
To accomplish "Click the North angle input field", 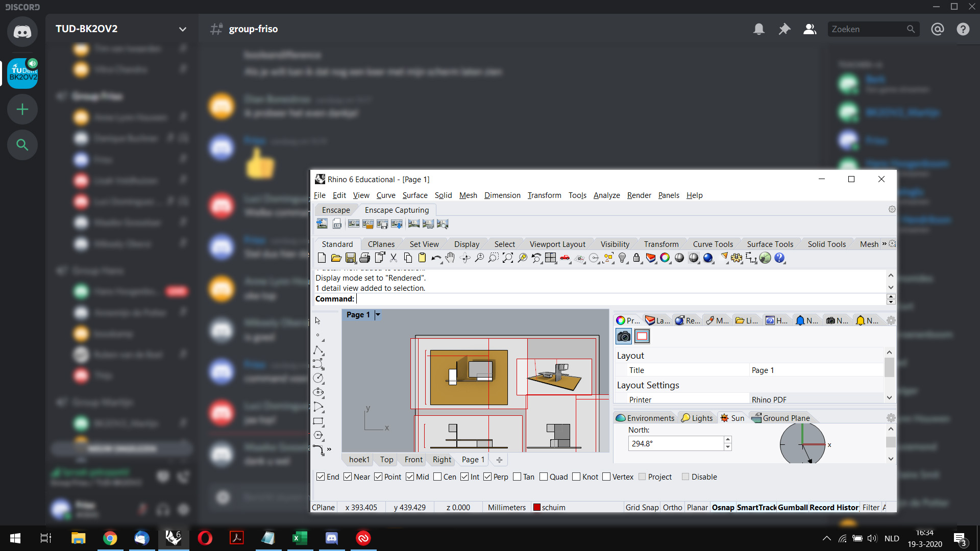I will [x=676, y=444].
